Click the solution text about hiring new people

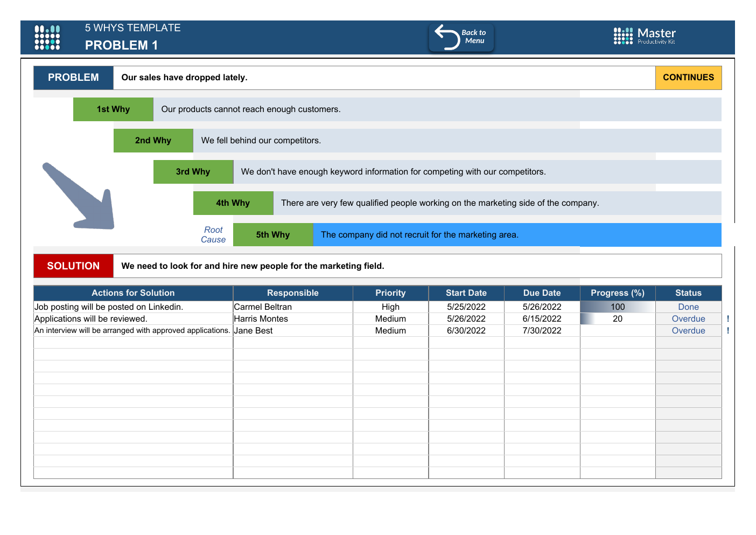pos(417,266)
